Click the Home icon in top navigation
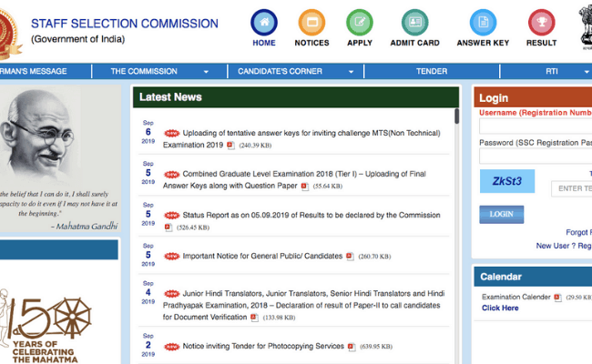The height and width of the screenshot is (364, 592). 264,23
